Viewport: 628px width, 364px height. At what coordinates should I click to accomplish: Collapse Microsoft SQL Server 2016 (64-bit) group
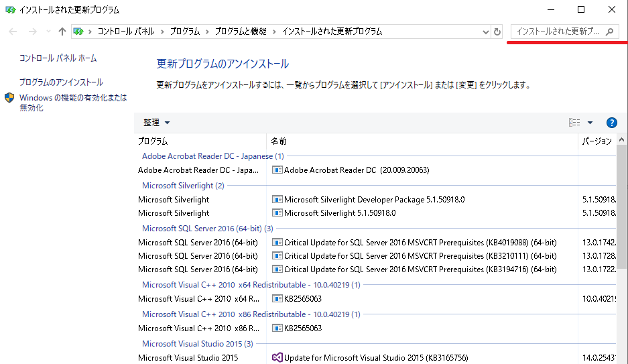[x=208, y=228]
